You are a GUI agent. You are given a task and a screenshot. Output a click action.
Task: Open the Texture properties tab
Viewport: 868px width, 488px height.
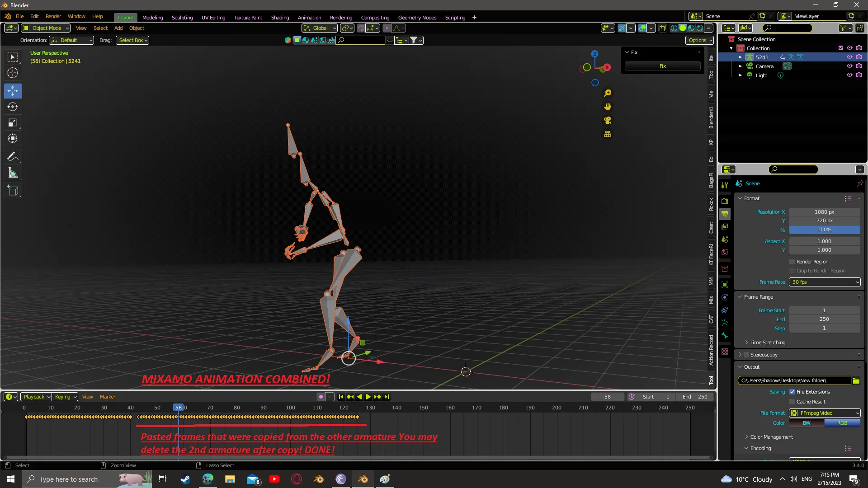coord(725,351)
